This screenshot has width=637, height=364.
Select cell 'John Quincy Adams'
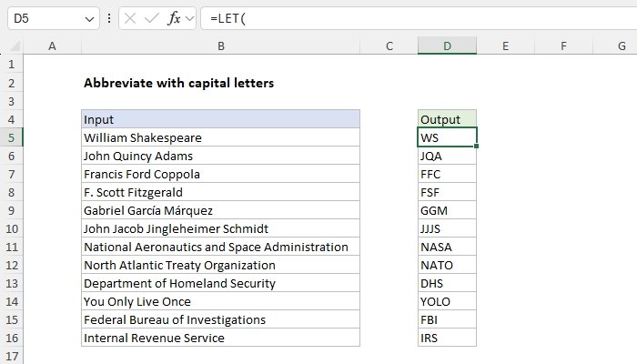pos(220,156)
